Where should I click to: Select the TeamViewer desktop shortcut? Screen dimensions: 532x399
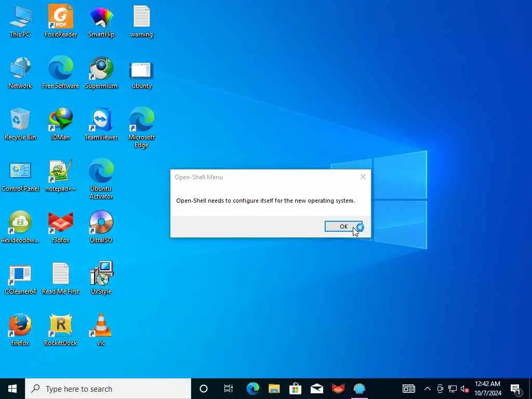pyautogui.click(x=101, y=124)
